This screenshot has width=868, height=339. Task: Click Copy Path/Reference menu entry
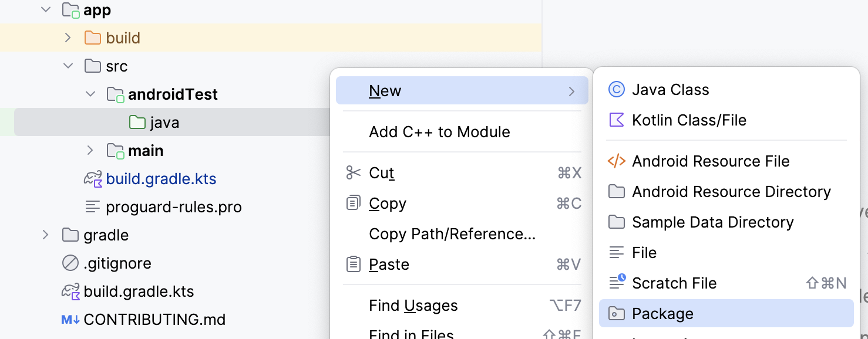[x=452, y=234]
